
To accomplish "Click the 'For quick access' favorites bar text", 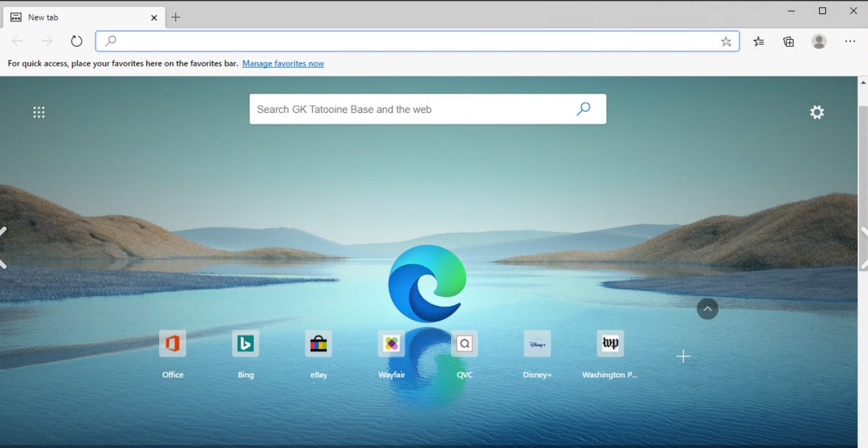I will click(x=123, y=63).
